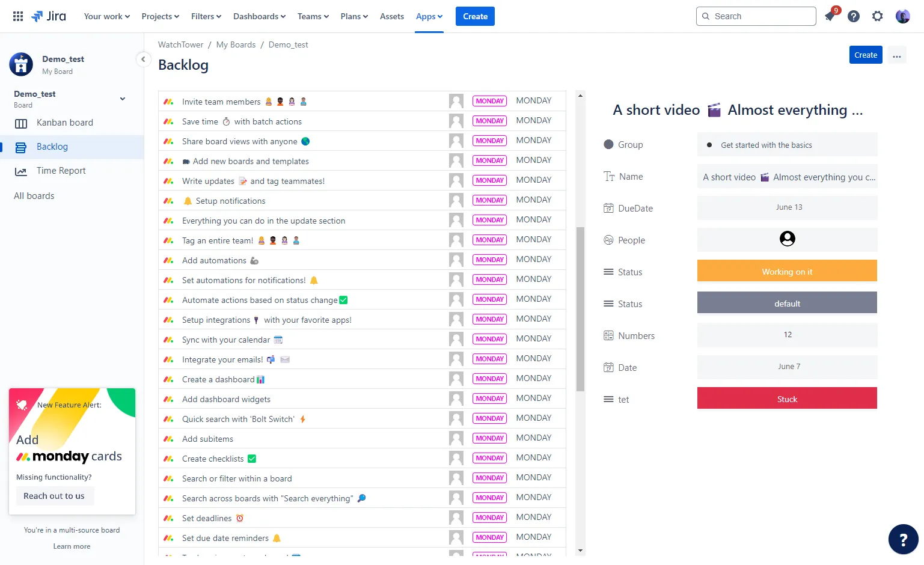
Task: Expand the Your work dropdown
Action: pyautogui.click(x=107, y=16)
